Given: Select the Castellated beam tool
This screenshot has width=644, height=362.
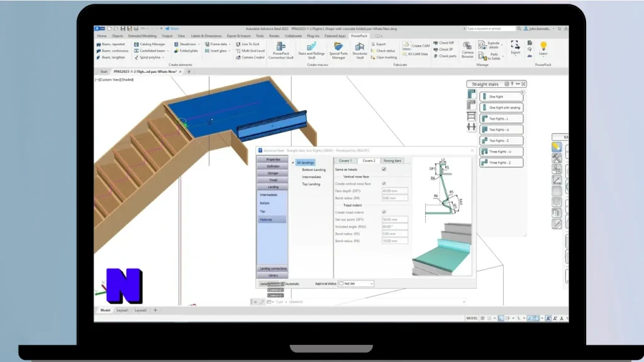Looking at the screenshot, I should pos(150,51).
